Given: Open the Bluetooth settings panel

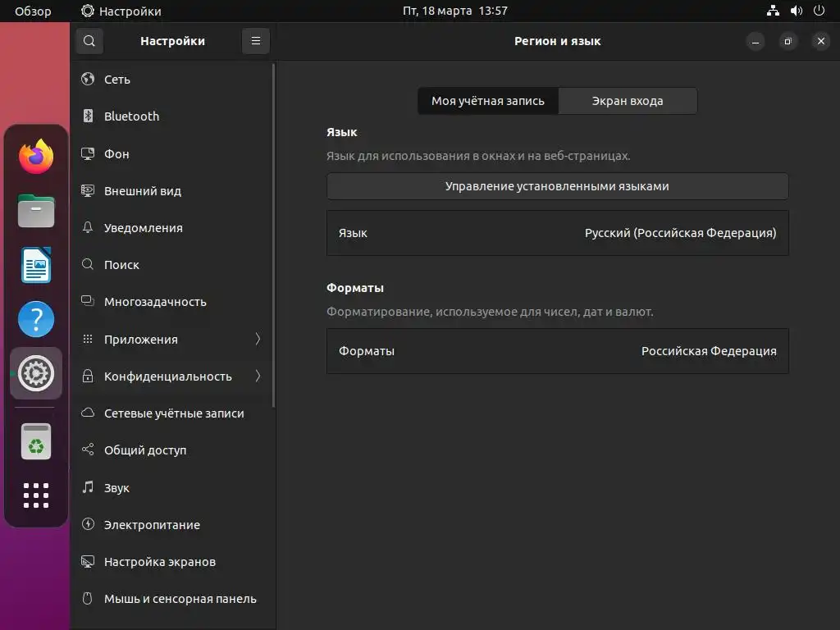Looking at the screenshot, I should click(x=131, y=116).
